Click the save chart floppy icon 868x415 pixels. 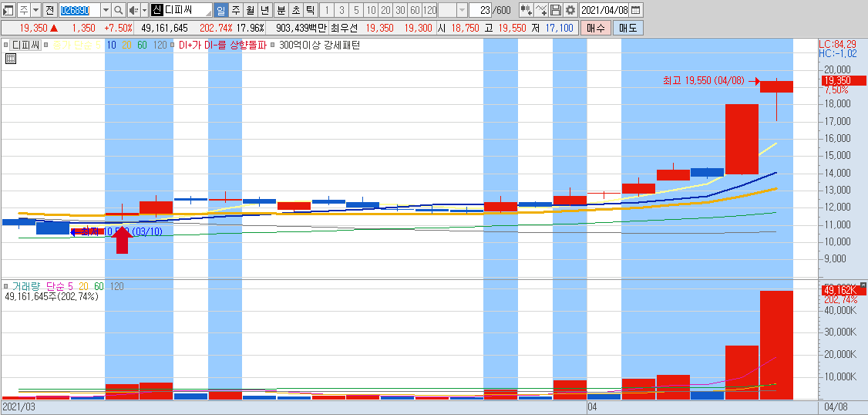point(556,10)
